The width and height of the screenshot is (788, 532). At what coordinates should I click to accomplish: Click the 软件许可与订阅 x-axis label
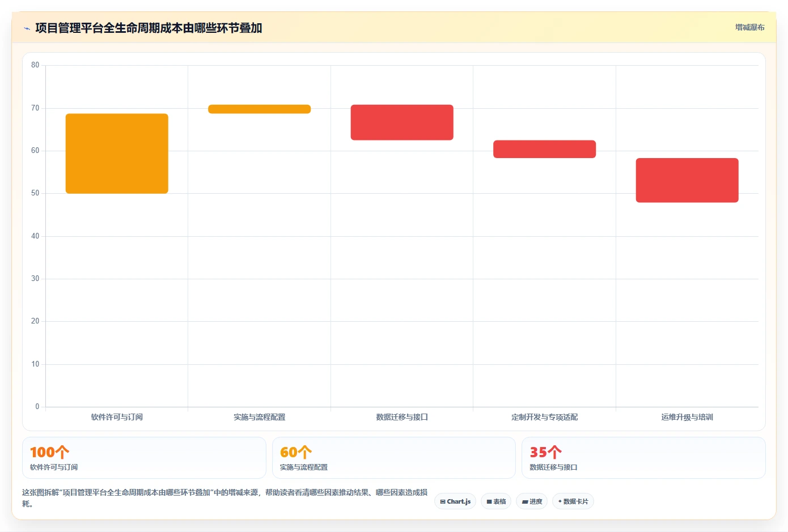point(117,417)
